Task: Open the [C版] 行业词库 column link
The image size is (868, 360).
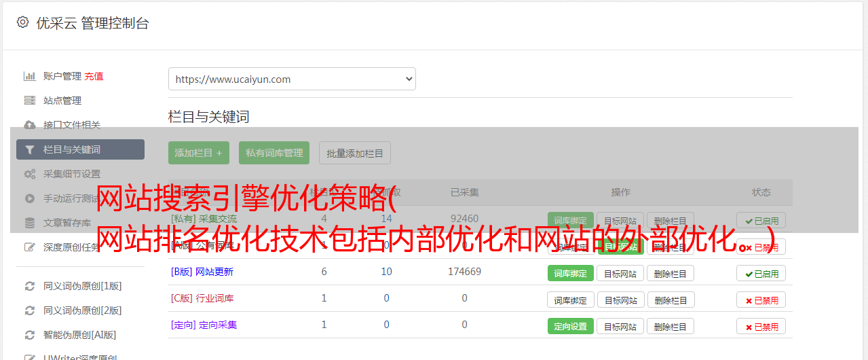Action: [x=202, y=298]
